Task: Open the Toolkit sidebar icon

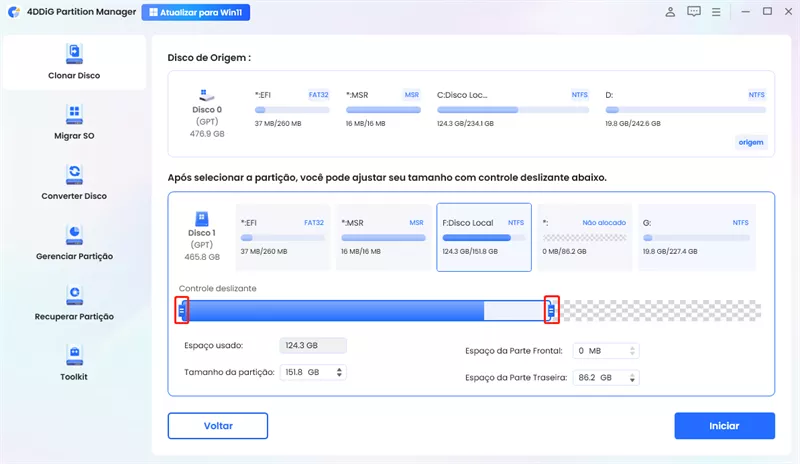Action: click(x=74, y=355)
